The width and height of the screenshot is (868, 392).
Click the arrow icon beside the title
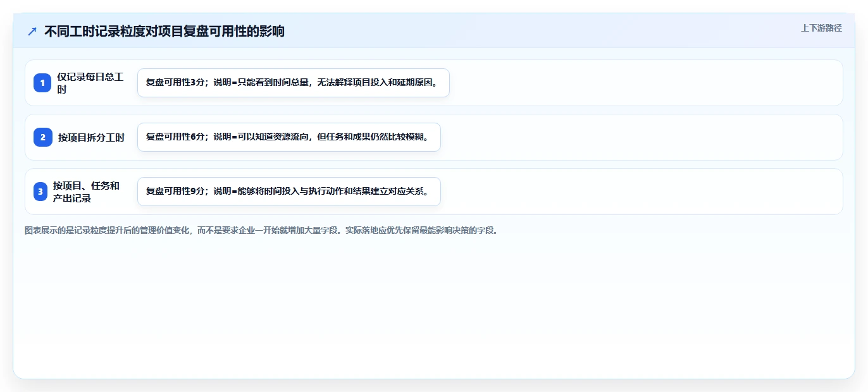click(32, 31)
